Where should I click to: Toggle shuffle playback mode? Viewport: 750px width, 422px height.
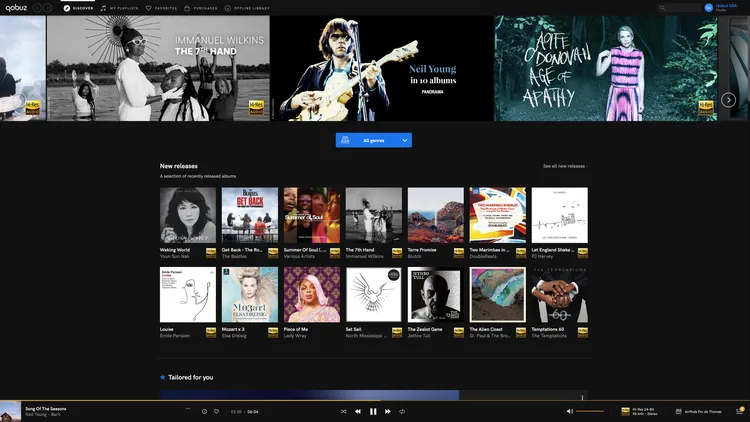[343, 411]
